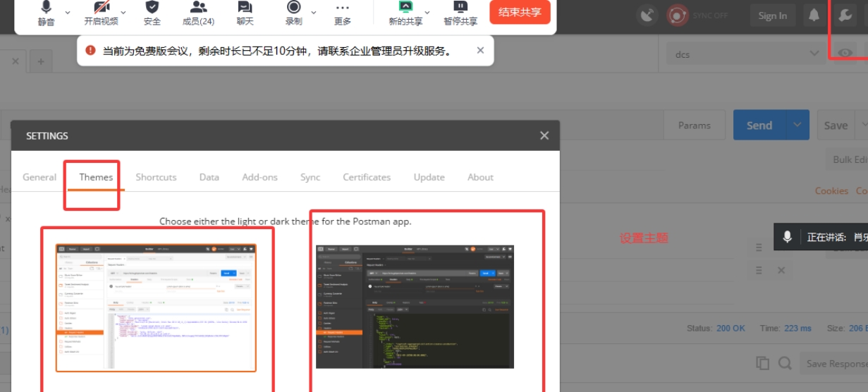Click the hamburger handle beside the X
Screen dimensions: 868x392
tap(759, 270)
